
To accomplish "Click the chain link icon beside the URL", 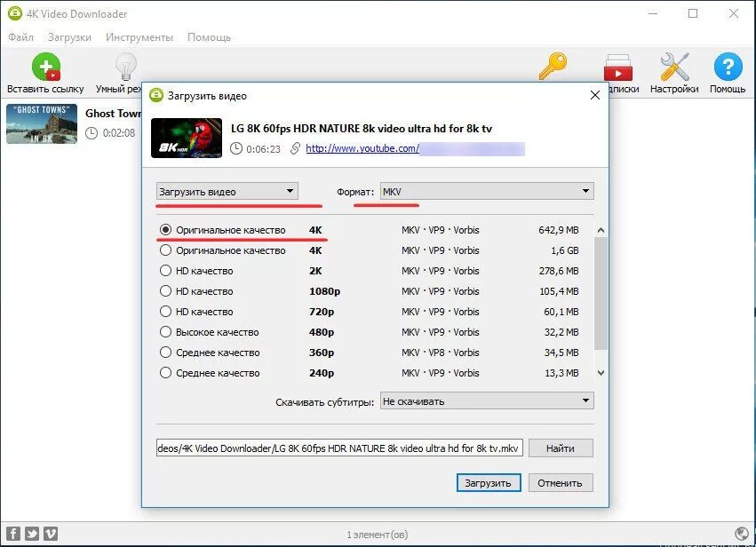I will click(x=295, y=148).
